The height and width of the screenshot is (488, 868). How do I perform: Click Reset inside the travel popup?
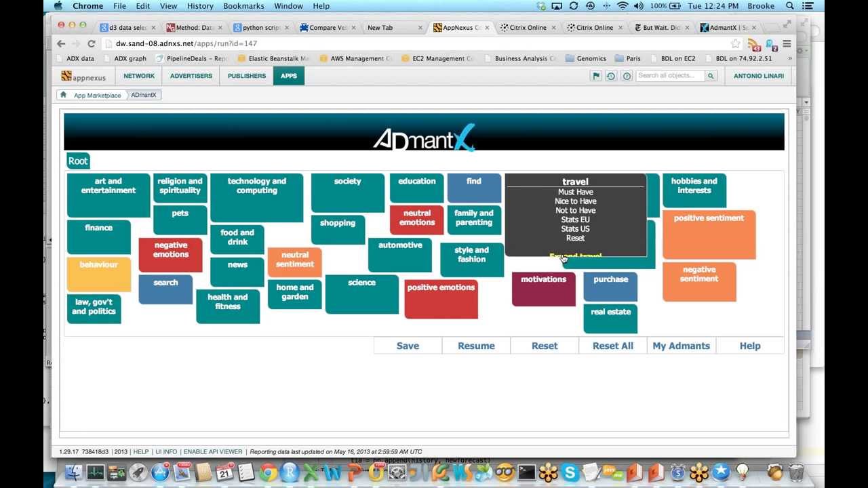[575, 238]
